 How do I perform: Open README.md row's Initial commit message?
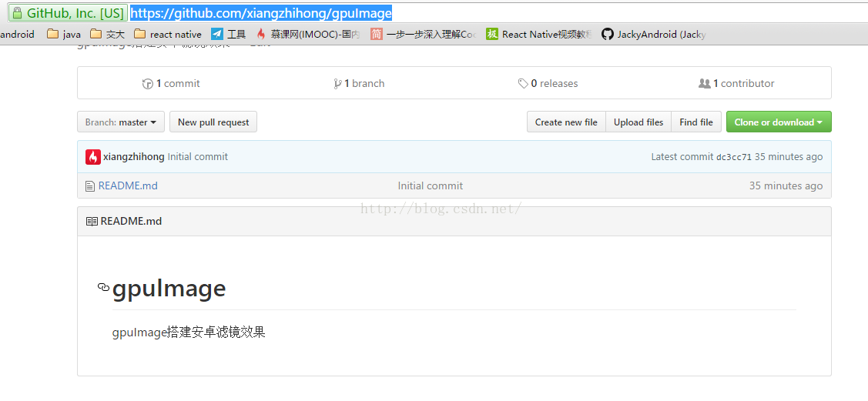(x=430, y=185)
